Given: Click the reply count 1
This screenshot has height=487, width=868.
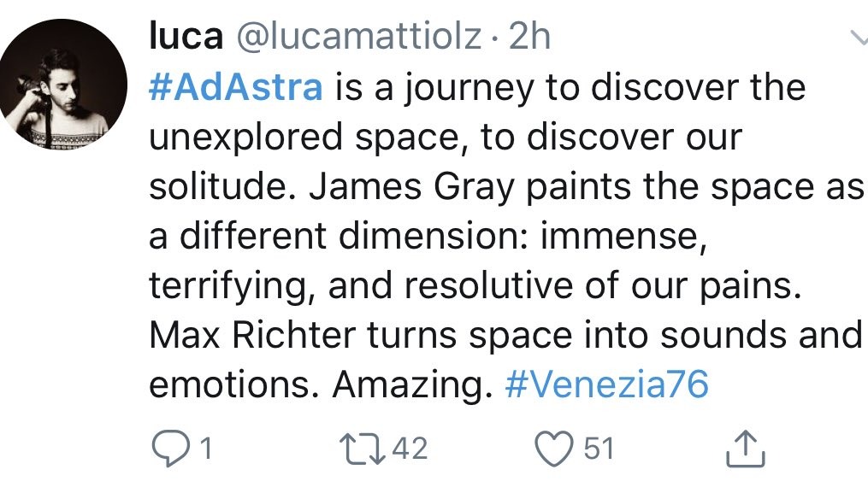Looking at the screenshot, I should coord(206,449).
